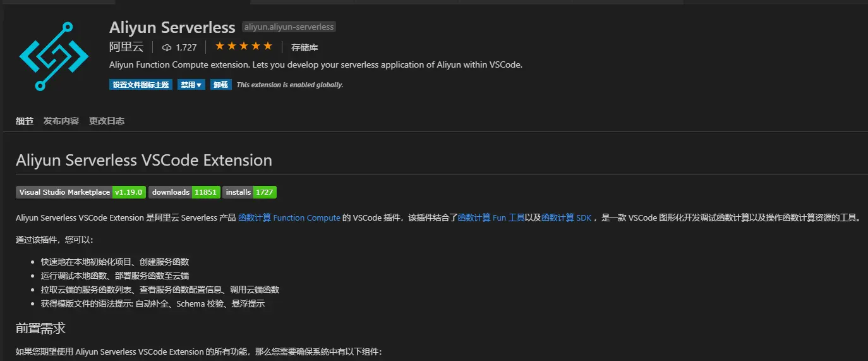Click the Visual Studio Marketplace v1.19.0 badge

[81, 192]
